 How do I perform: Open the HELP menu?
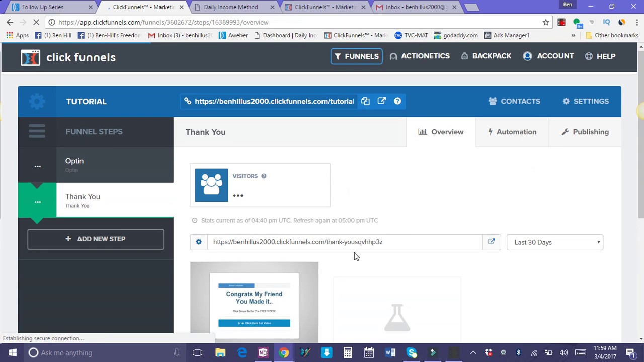[x=600, y=56]
